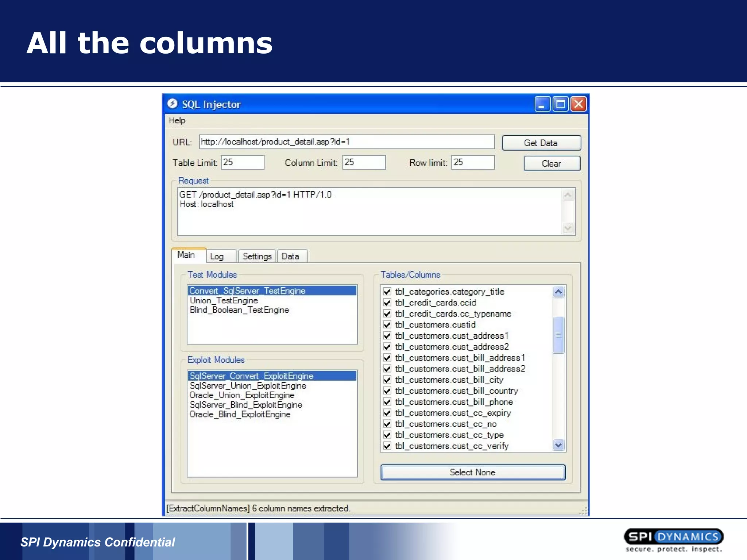
Task: Maximize the SQL Injector window
Action: (561, 104)
